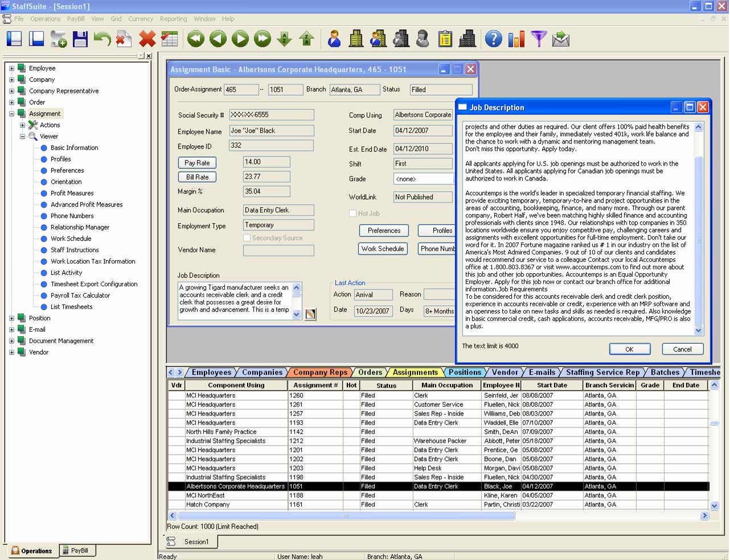Switch to the Company Reps tab

click(x=320, y=372)
